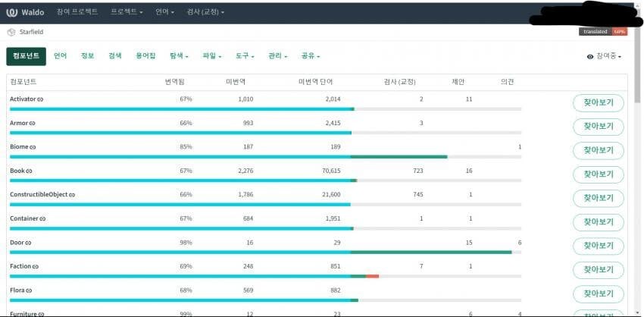Sort by 번역됨 column header
Viewport: 644px width, 317px height.
point(174,82)
